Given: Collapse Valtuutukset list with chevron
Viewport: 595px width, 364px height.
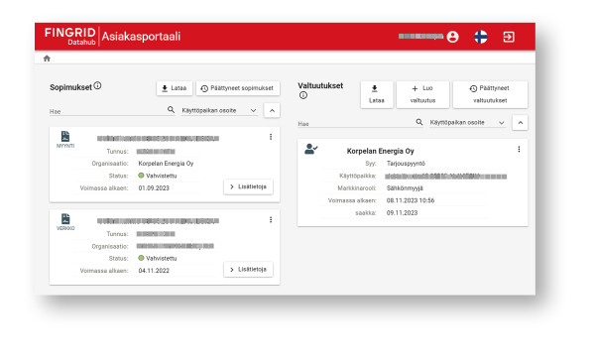Looking at the screenshot, I should click(x=520, y=123).
